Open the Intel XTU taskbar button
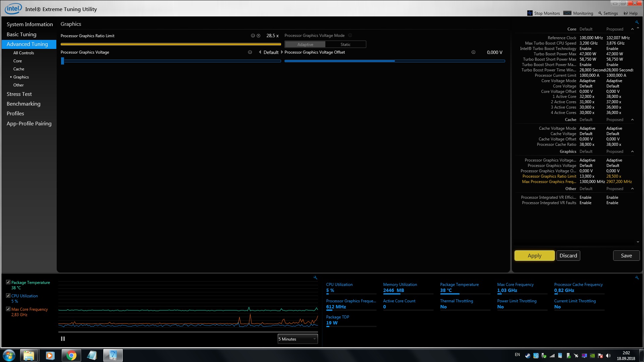 tap(113, 355)
